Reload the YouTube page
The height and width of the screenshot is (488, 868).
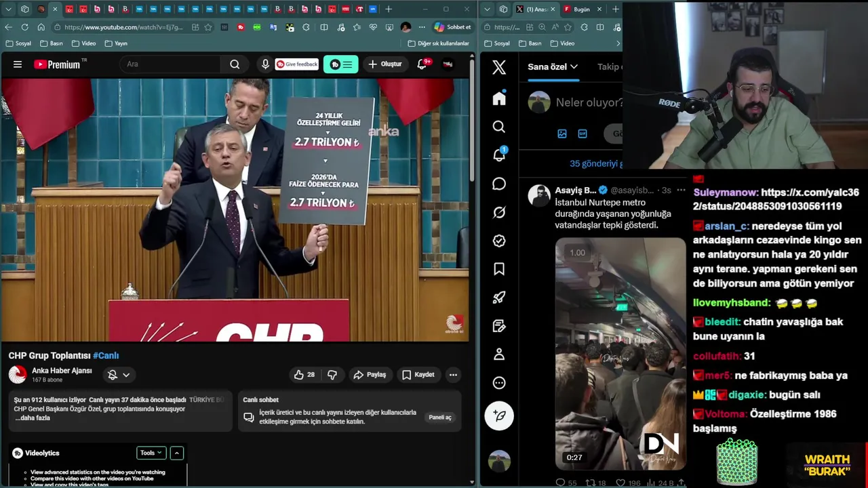click(24, 27)
